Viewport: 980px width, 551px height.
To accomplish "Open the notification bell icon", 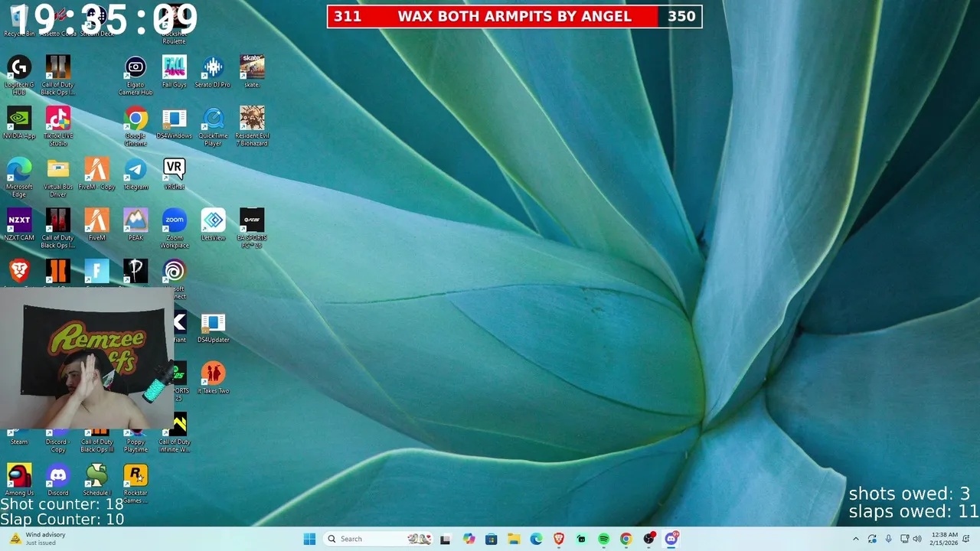I will [x=968, y=539].
